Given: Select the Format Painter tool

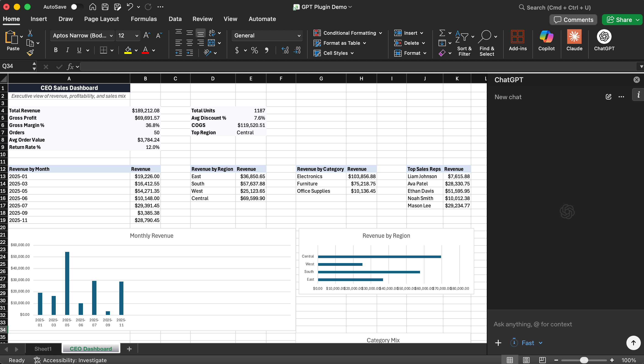Looking at the screenshot, I should coord(30,52).
